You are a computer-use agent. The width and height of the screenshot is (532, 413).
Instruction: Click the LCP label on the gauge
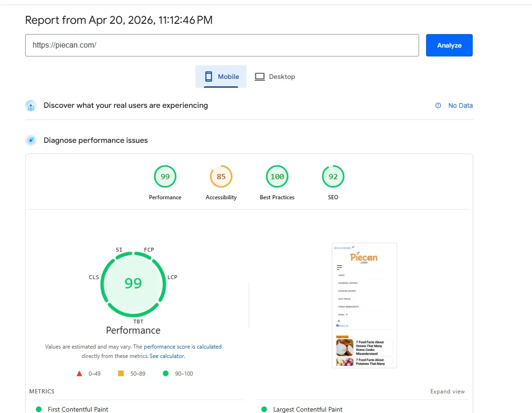click(x=172, y=277)
